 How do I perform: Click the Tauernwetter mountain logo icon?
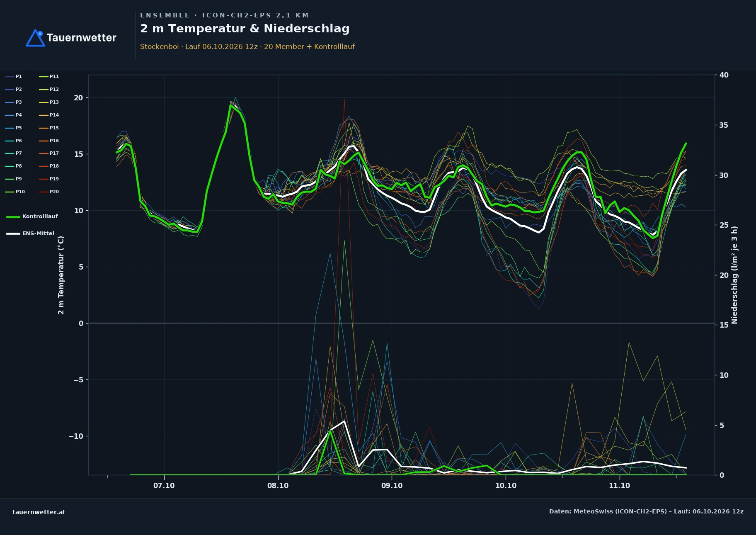click(x=35, y=38)
